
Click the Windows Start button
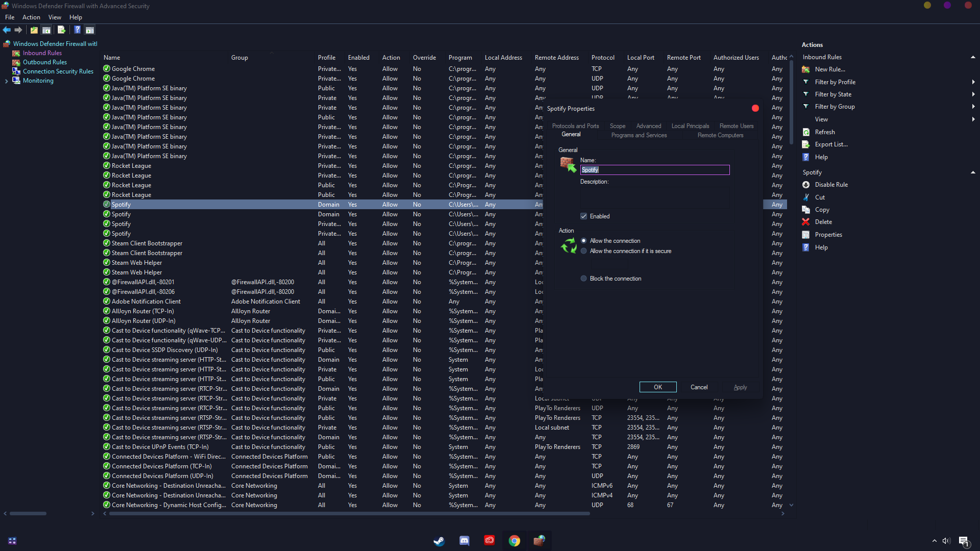coord(12,541)
